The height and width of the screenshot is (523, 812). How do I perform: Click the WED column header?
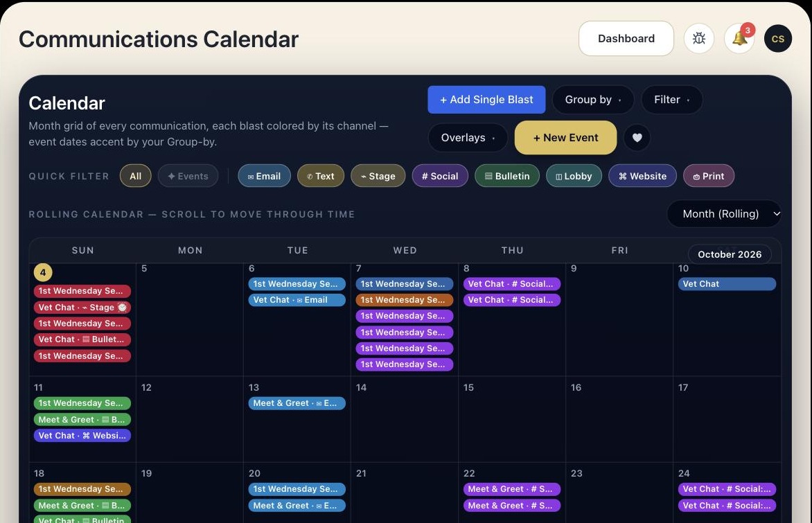(405, 250)
